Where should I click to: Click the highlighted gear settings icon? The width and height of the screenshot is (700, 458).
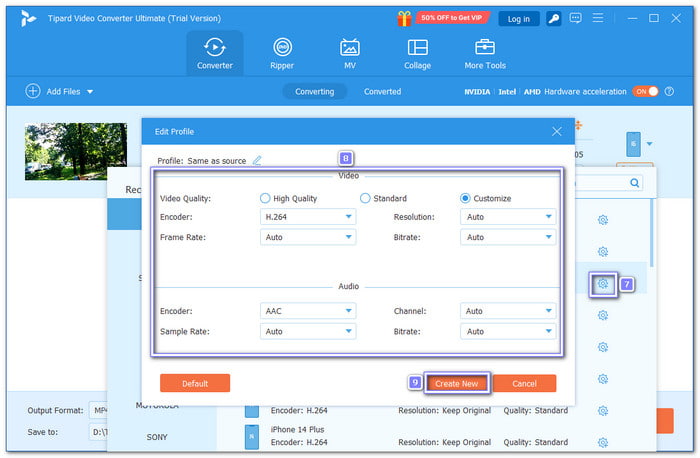(603, 284)
